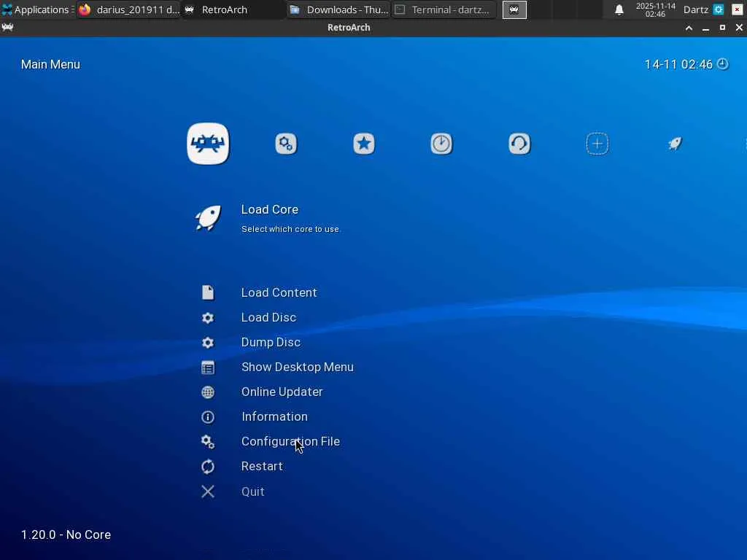Click the list icon beside Show Desktop Menu
Viewport: 747px width, 560px height.
point(208,367)
